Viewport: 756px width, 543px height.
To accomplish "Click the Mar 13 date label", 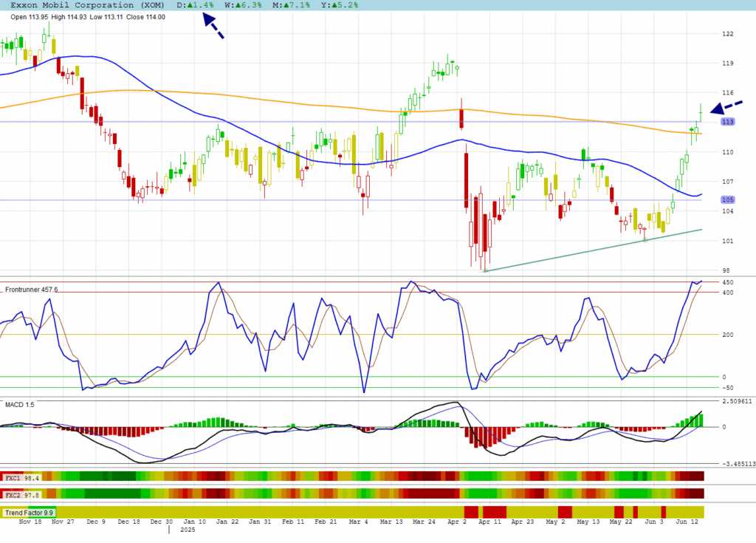I will (x=391, y=522).
